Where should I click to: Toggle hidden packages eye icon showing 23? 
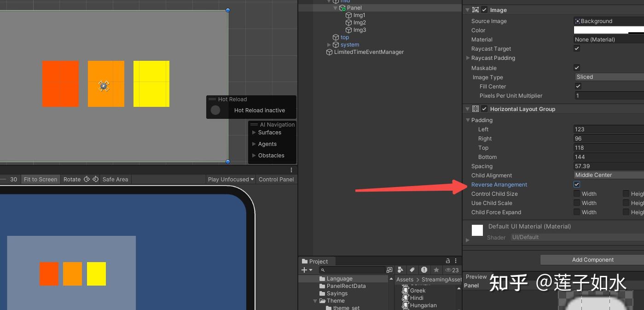point(452,270)
